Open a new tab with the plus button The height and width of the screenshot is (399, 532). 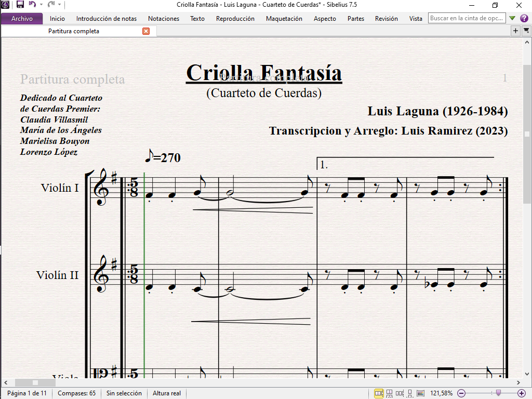515,31
